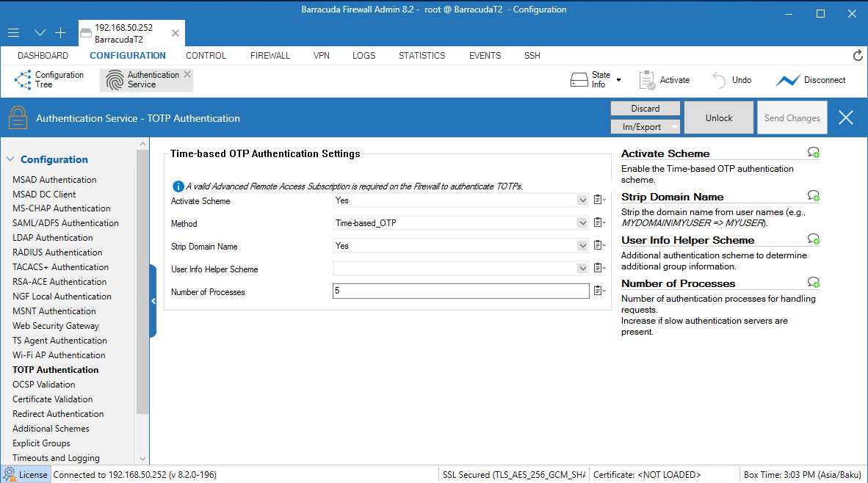Open the STATISTICS tab
The image size is (868, 483).
click(422, 55)
